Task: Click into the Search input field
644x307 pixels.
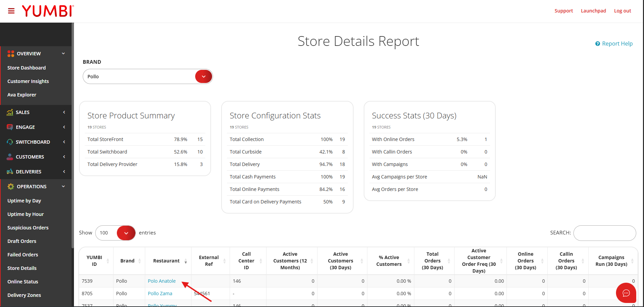Action: [604, 233]
